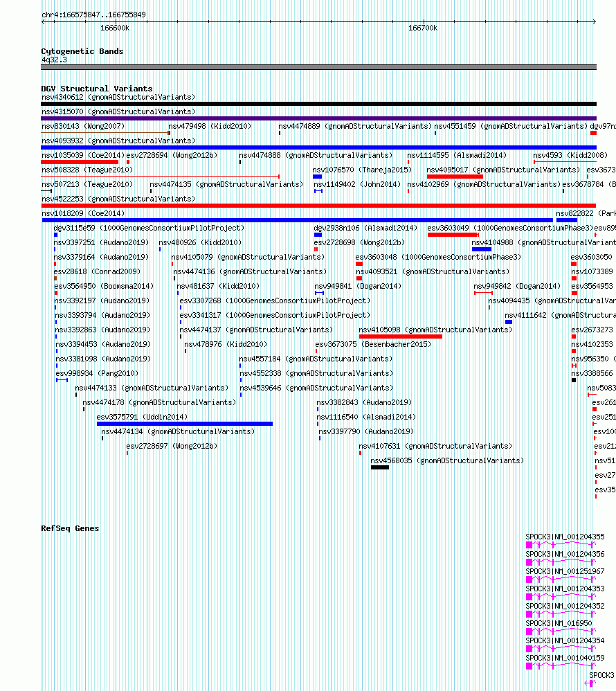Open nsv4093521 variant label
The width and height of the screenshot is (616, 691).
[x=433, y=271]
